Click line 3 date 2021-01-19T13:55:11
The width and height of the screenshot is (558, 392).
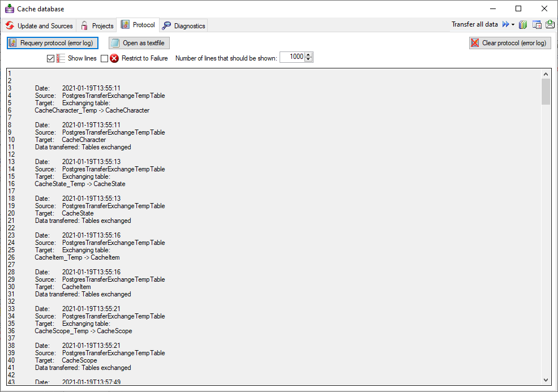click(x=91, y=88)
